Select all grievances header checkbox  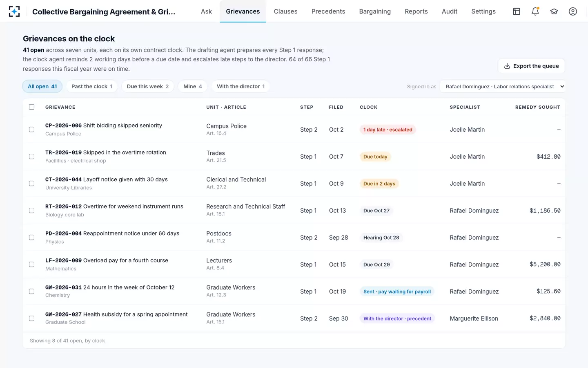click(32, 107)
